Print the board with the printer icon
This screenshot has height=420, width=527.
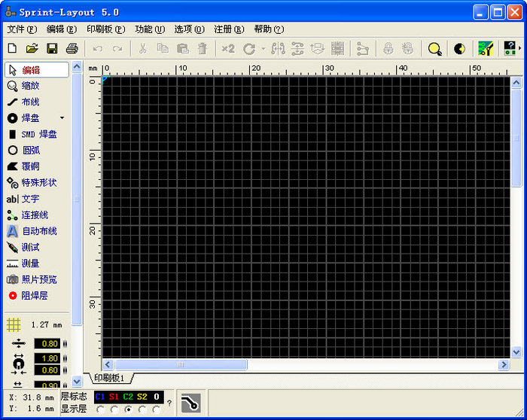pyautogui.click(x=72, y=48)
